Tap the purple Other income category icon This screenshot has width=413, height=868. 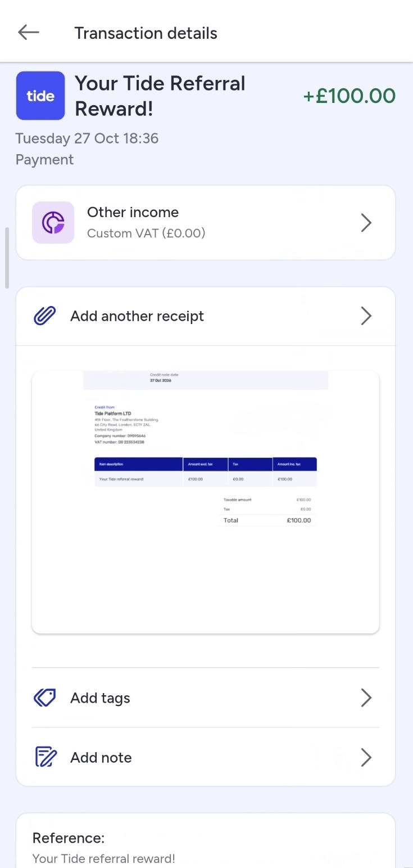tap(53, 223)
